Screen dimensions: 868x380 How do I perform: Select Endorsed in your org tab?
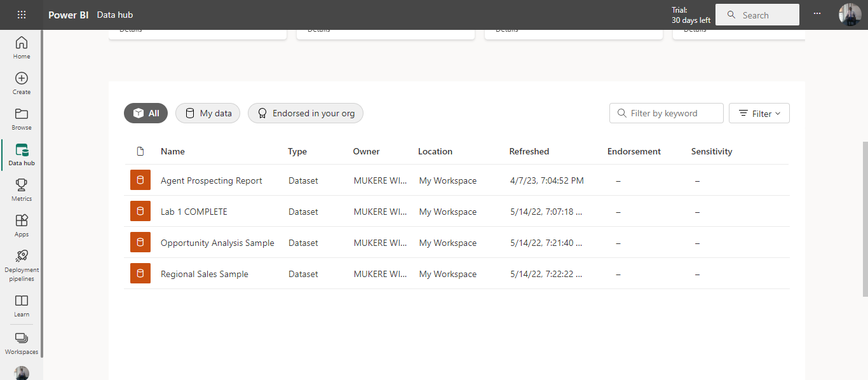coord(306,113)
